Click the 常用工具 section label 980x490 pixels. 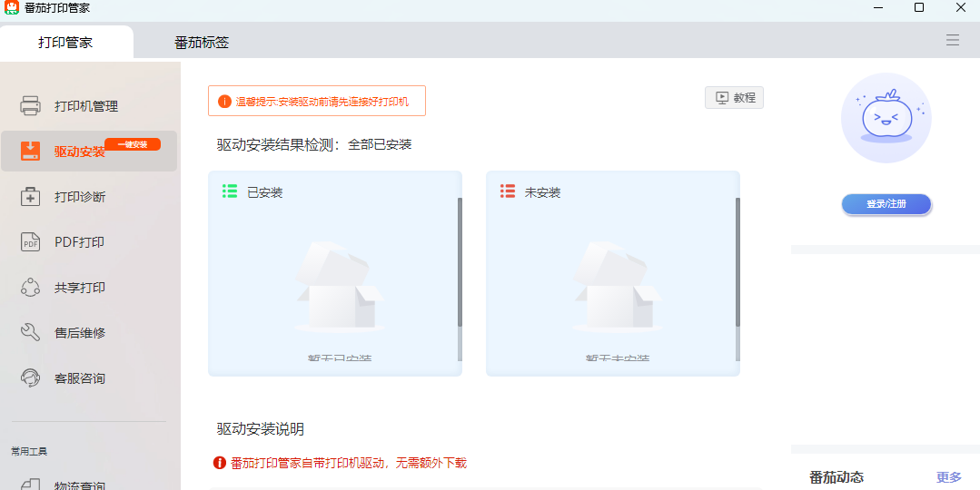point(29,451)
